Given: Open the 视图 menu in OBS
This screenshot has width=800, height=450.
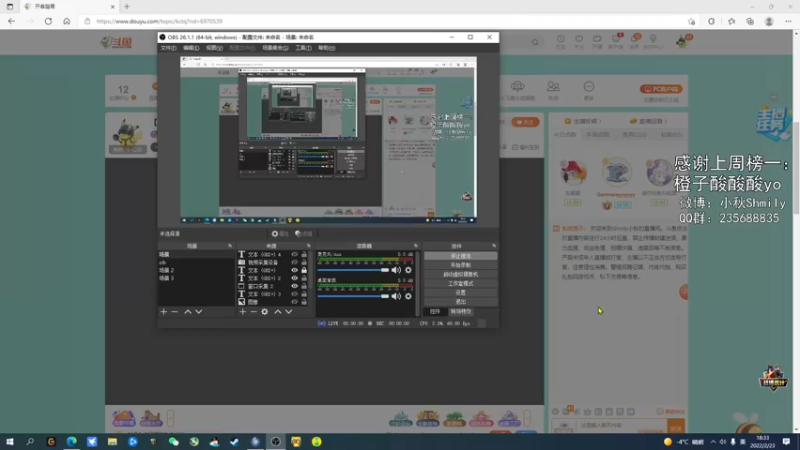Looking at the screenshot, I should (x=214, y=48).
